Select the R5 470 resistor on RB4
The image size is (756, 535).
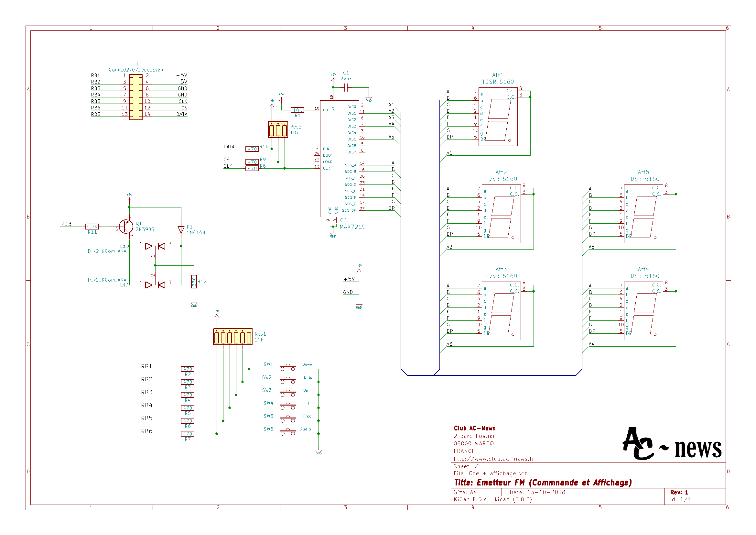(x=187, y=408)
